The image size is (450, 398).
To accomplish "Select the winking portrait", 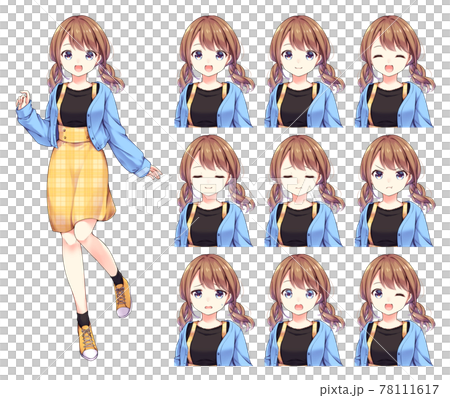I will [394, 310].
